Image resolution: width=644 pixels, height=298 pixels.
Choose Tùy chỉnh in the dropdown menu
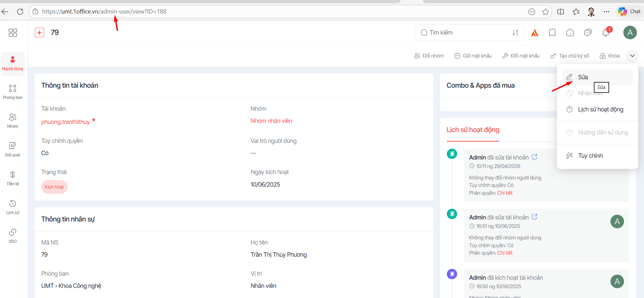pos(590,156)
